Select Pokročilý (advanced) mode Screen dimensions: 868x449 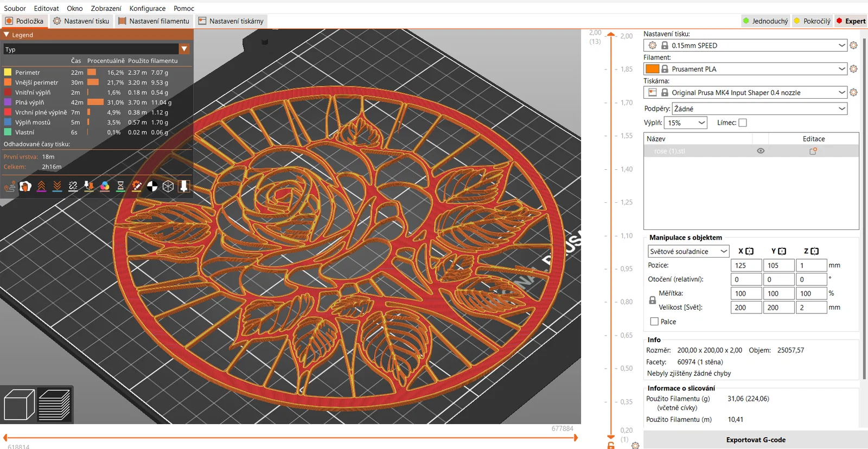(812, 21)
